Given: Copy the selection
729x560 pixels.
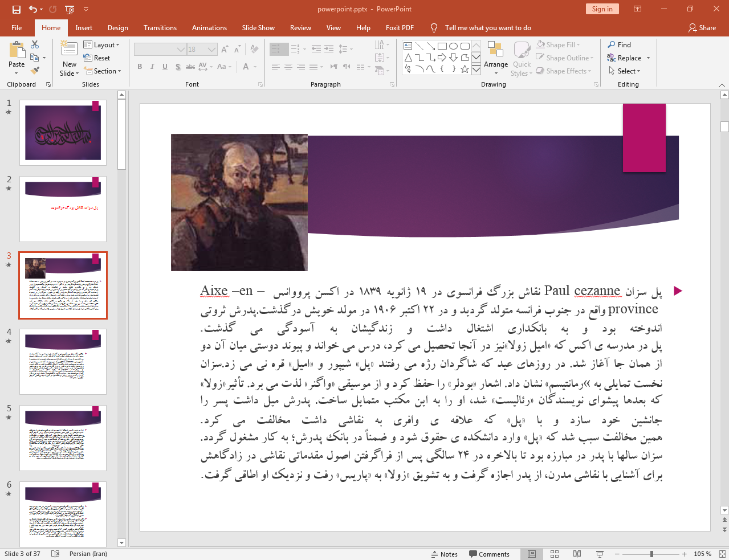Looking at the screenshot, I should [35, 58].
